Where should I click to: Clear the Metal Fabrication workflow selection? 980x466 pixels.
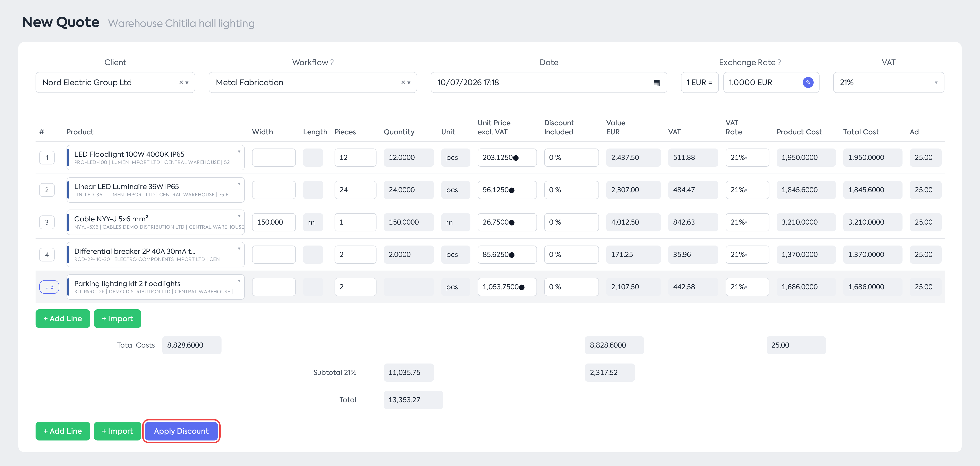click(403, 82)
